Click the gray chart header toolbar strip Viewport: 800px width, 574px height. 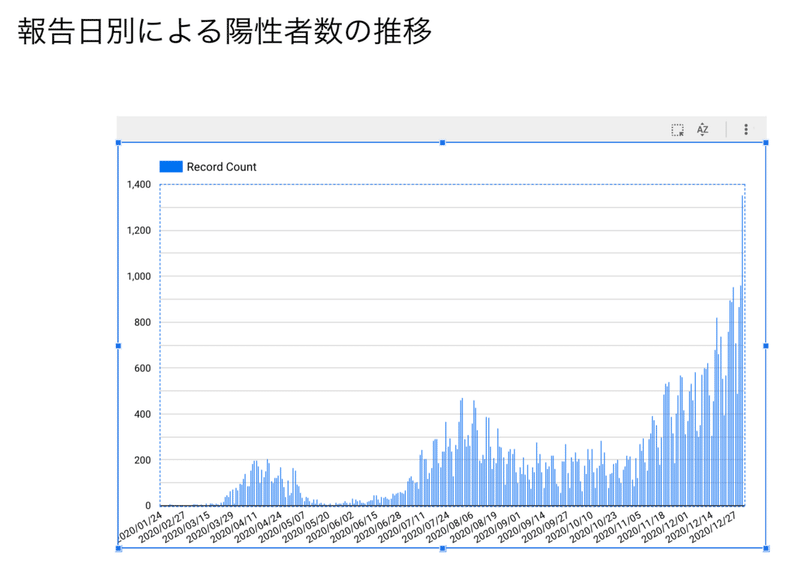(441, 129)
